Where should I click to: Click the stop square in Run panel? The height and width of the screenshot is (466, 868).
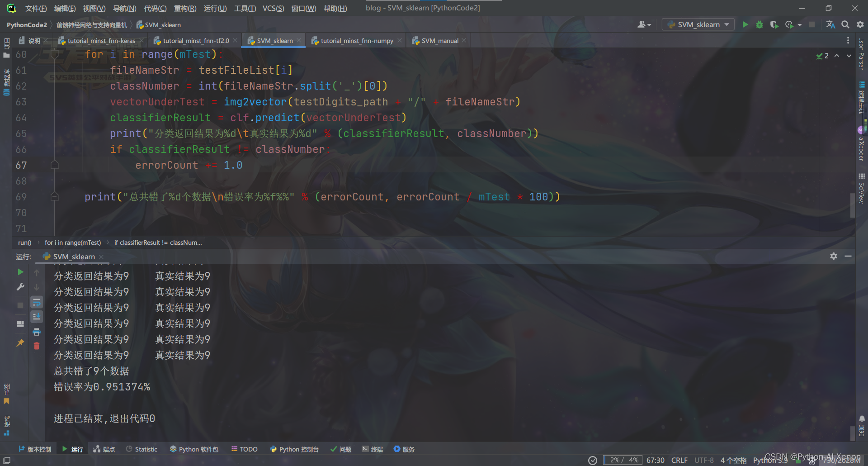tap(20, 305)
